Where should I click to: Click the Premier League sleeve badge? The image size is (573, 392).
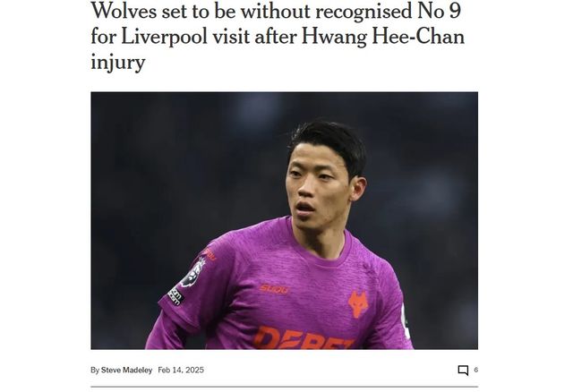[x=193, y=273]
